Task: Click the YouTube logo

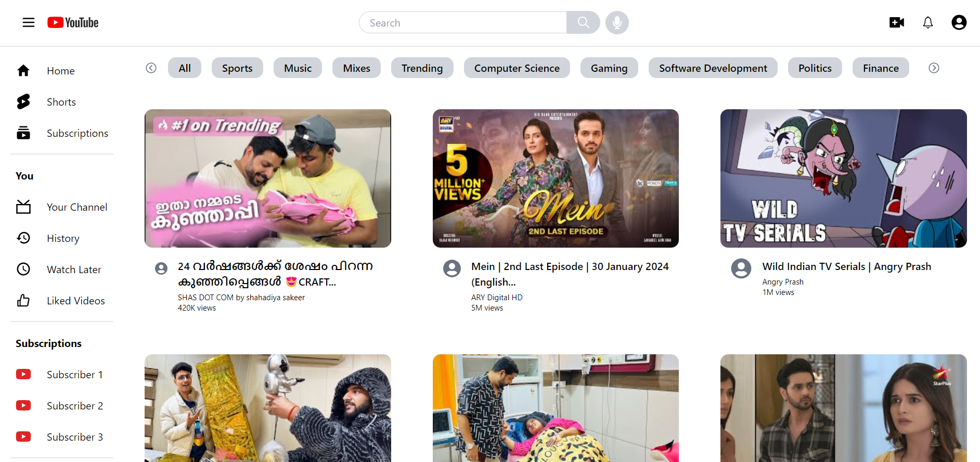Action: [x=73, y=22]
